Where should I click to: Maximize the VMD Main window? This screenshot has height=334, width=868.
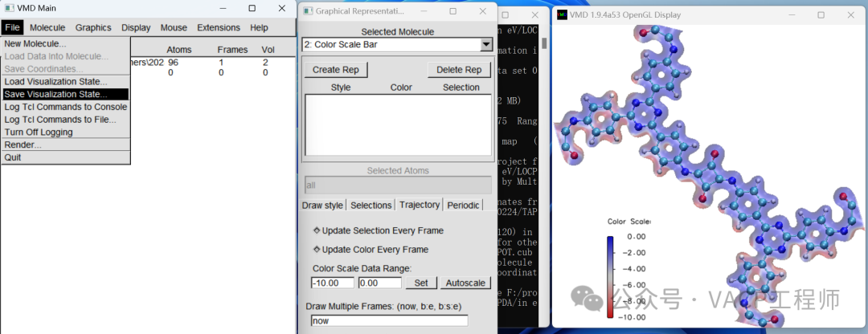click(252, 8)
